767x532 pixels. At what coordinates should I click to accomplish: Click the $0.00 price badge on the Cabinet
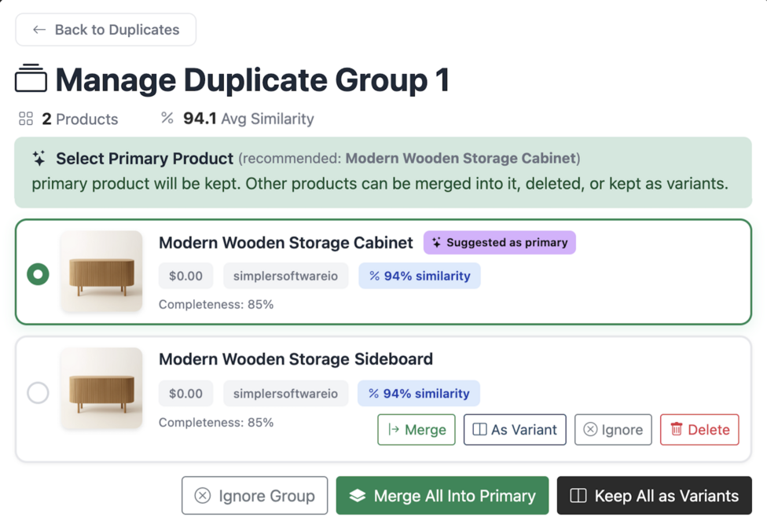[x=185, y=276]
